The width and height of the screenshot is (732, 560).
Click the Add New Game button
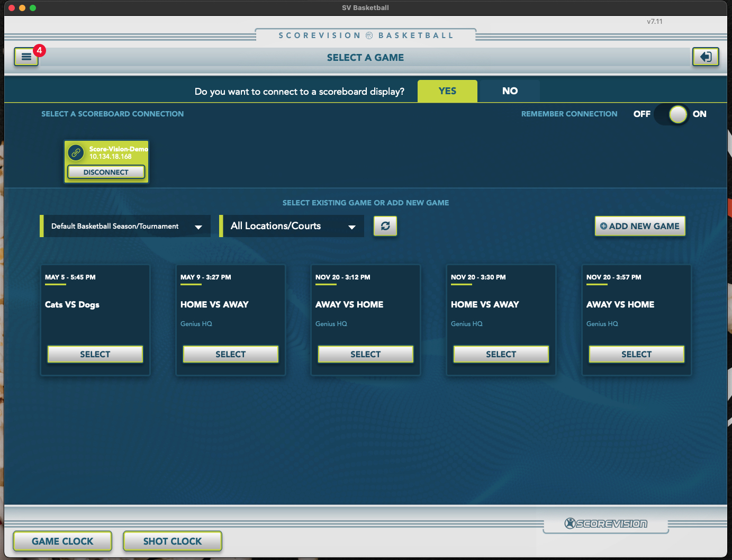coord(640,226)
